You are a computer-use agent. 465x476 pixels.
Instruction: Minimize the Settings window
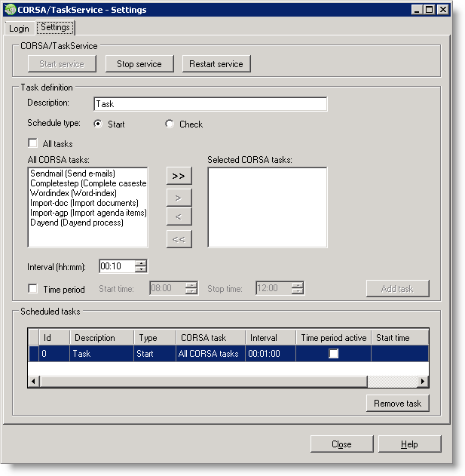click(417, 10)
